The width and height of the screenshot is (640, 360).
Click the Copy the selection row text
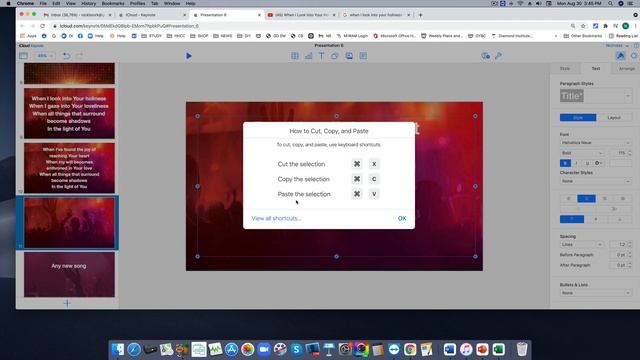(x=303, y=179)
